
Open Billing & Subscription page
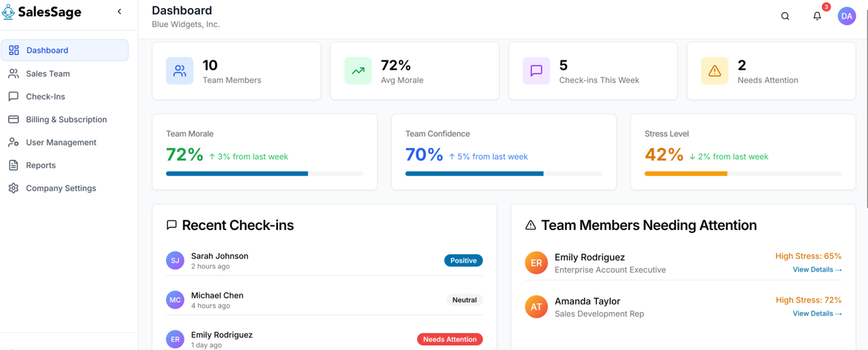(65, 119)
